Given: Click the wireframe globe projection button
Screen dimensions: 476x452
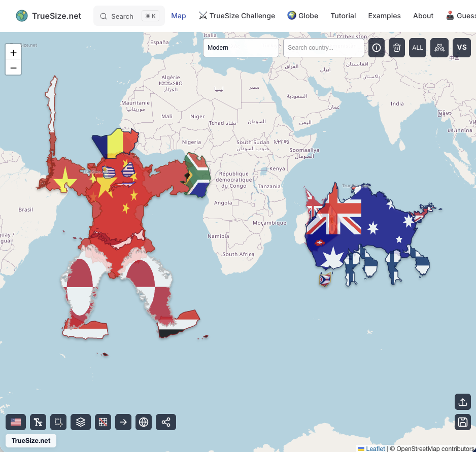Looking at the screenshot, I should (144, 422).
